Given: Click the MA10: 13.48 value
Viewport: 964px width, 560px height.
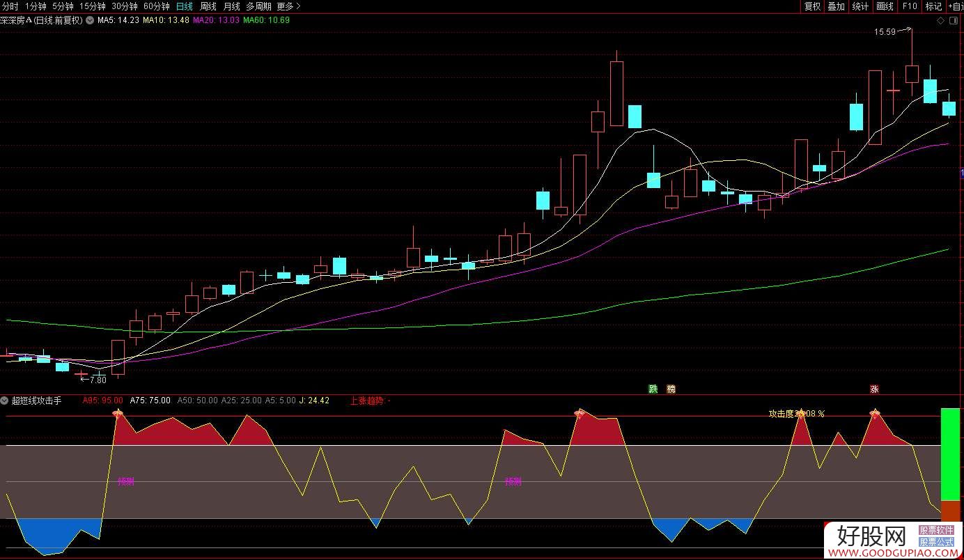Looking at the screenshot, I should click(x=166, y=20).
